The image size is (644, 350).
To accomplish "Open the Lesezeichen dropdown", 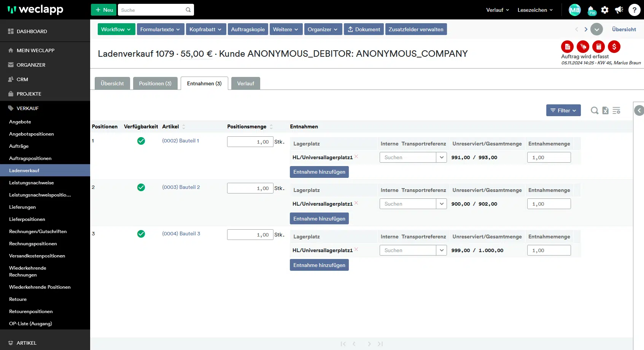I will pyautogui.click(x=535, y=10).
